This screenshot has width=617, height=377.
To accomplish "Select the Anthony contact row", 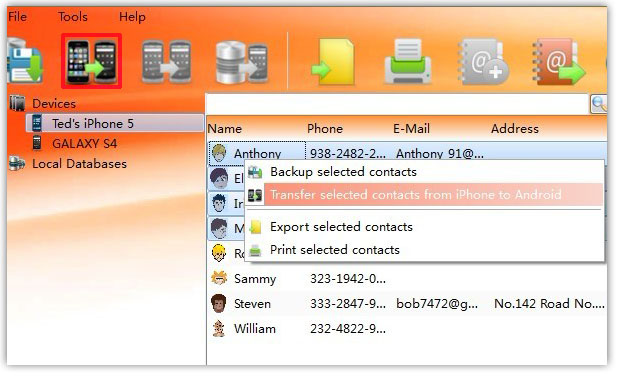I will click(x=407, y=153).
